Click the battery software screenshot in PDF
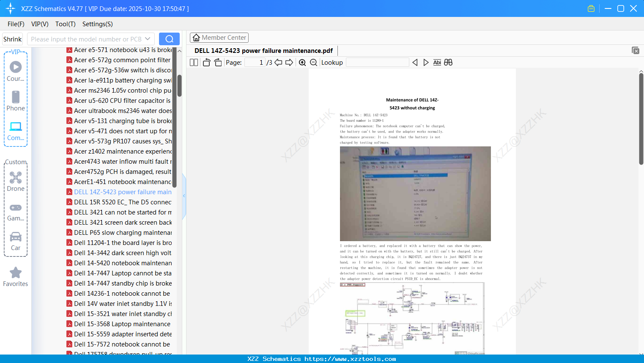Screen dimensions: 644x363 415,194
